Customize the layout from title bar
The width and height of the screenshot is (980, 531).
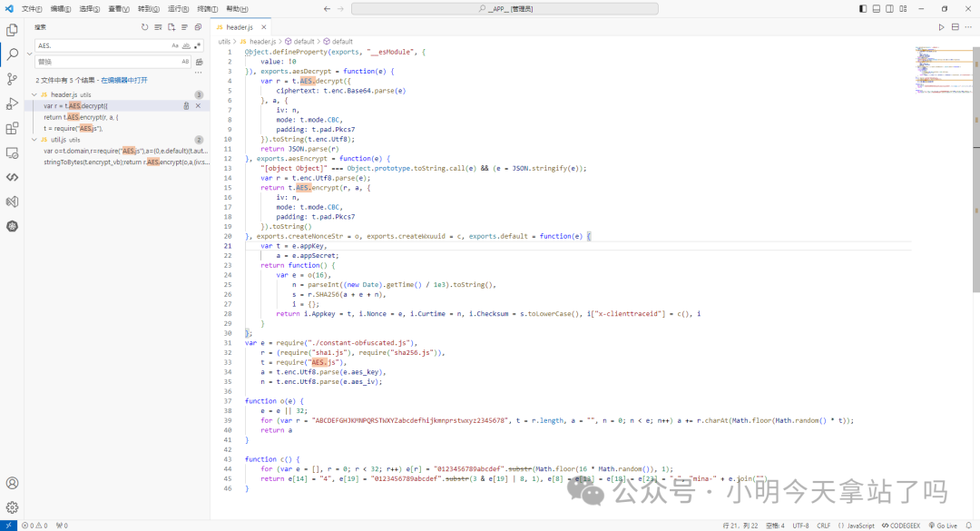click(x=903, y=9)
